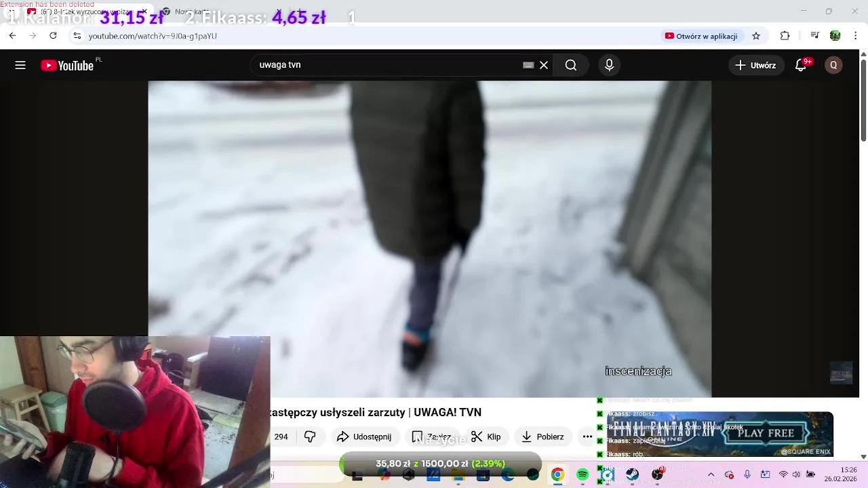Open the YouTube hamburger guide menu
Viewport: 868px width, 488px height.
[20, 65]
